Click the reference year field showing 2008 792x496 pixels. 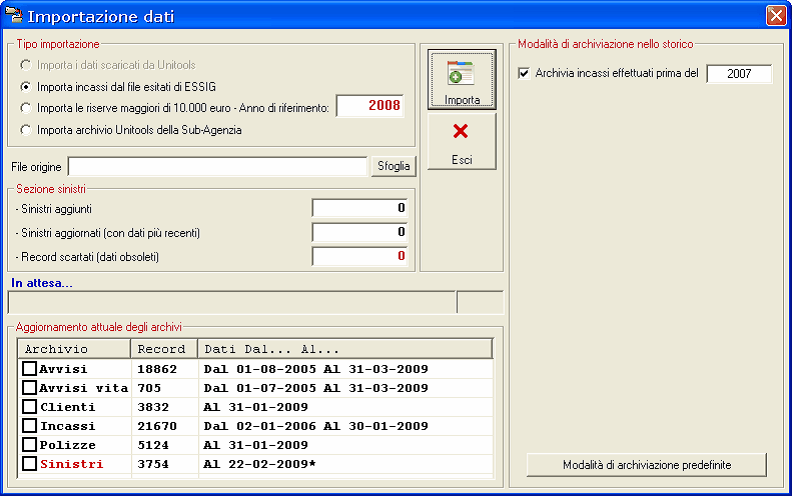pyautogui.click(x=370, y=106)
